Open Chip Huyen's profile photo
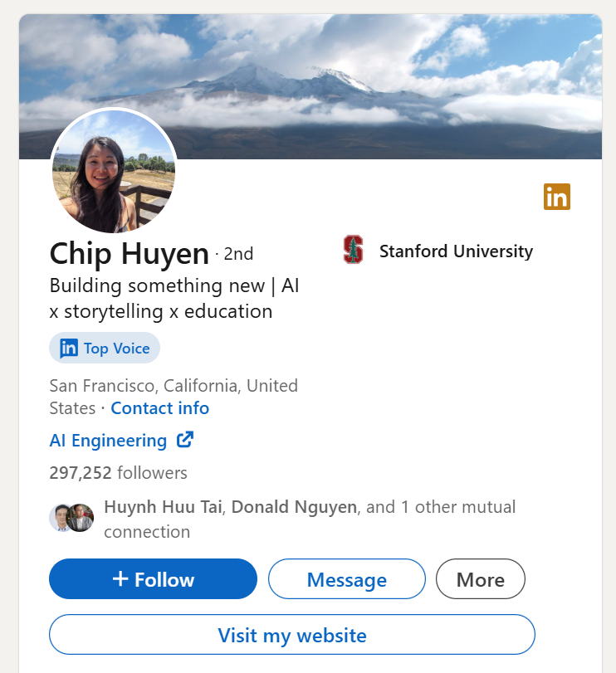The image size is (616, 673). tap(114, 172)
